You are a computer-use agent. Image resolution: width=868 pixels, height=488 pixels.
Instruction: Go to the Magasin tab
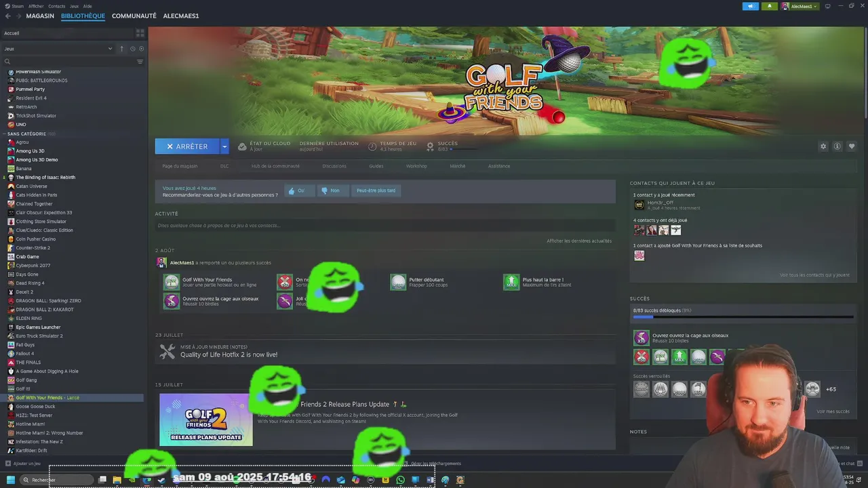coord(40,16)
